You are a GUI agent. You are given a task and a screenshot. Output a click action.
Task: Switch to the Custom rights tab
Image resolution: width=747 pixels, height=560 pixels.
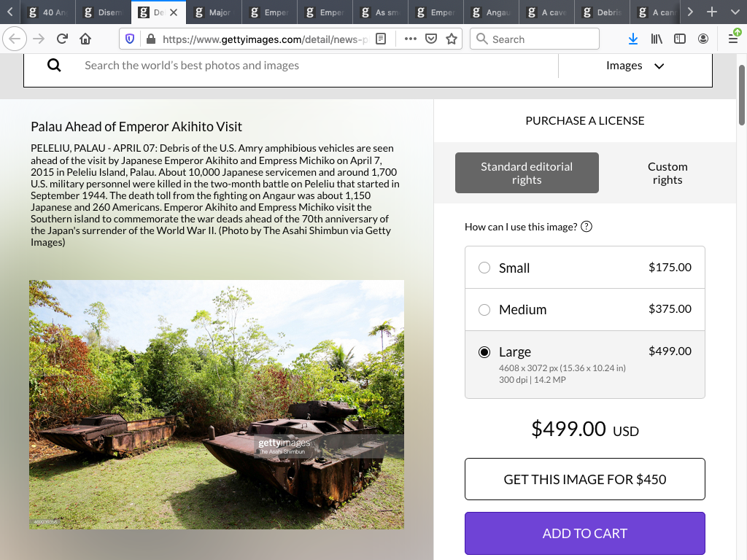click(667, 173)
